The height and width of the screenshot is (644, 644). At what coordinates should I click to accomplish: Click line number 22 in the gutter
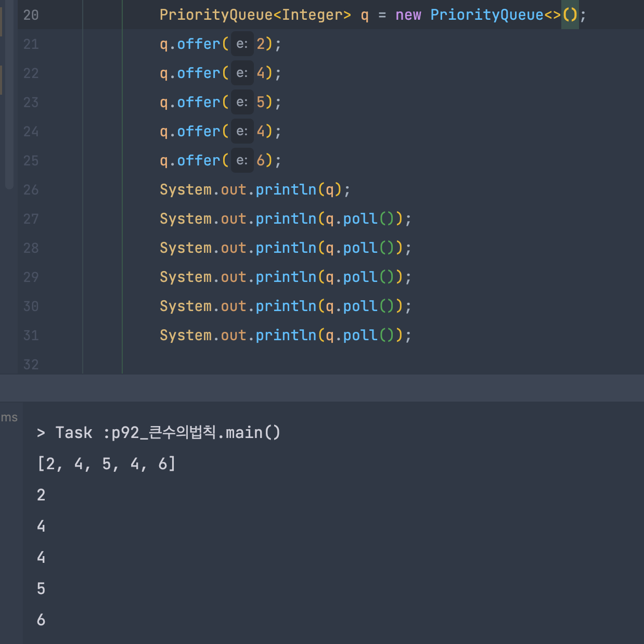pos(31,73)
